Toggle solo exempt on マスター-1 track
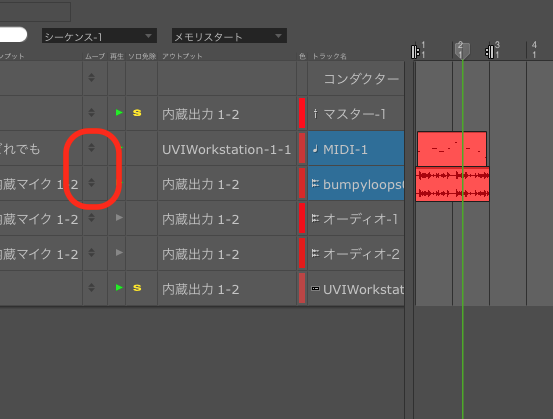The height and width of the screenshot is (419, 553). (x=137, y=113)
